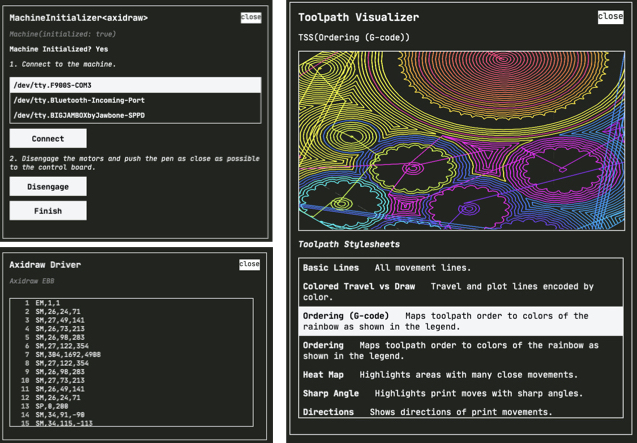Select the Heat Map stylesheet
This screenshot has width=637, height=443.
coord(461,375)
